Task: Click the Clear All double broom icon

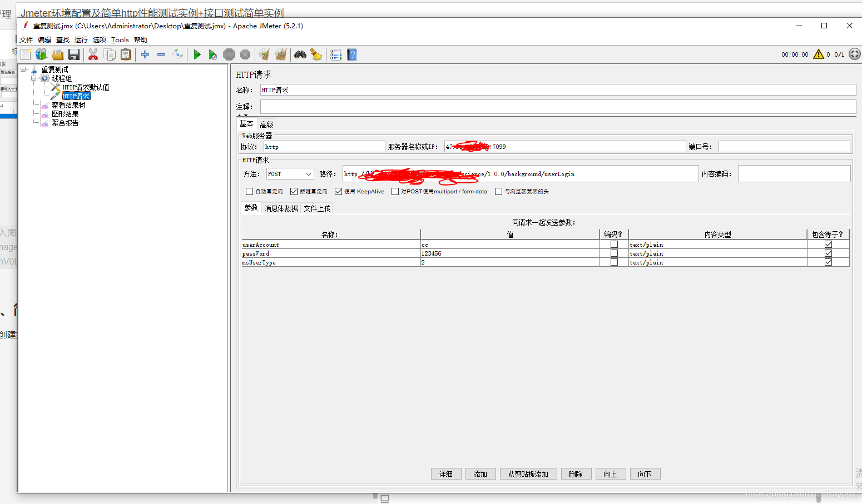Action: 281,54
